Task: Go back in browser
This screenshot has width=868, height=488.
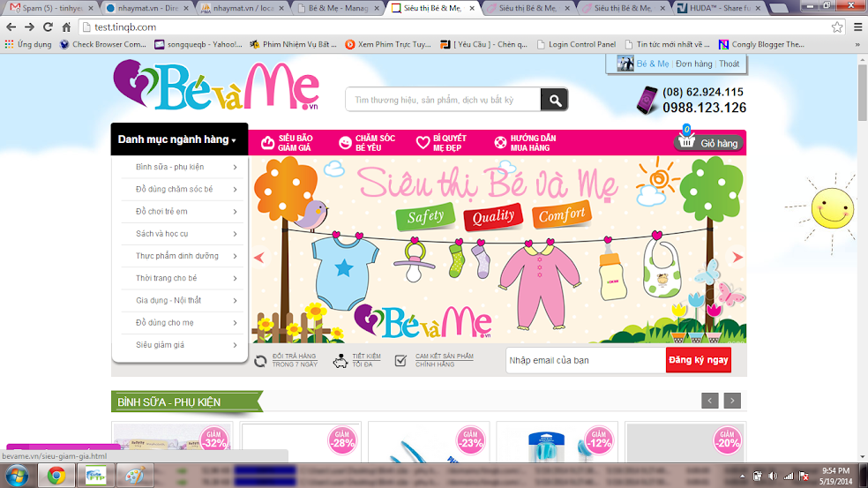Action: [11, 26]
